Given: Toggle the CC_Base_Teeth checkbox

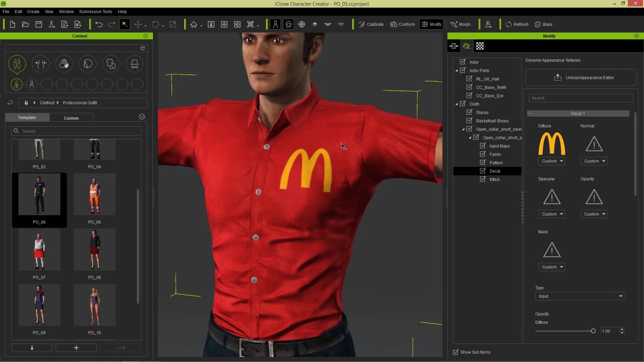Looking at the screenshot, I should coord(469,87).
